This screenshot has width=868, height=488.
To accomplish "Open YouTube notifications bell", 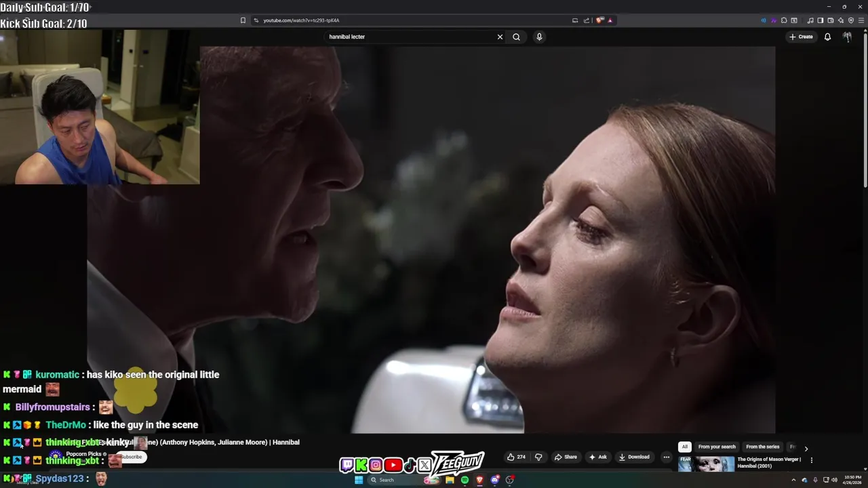I will click(827, 37).
